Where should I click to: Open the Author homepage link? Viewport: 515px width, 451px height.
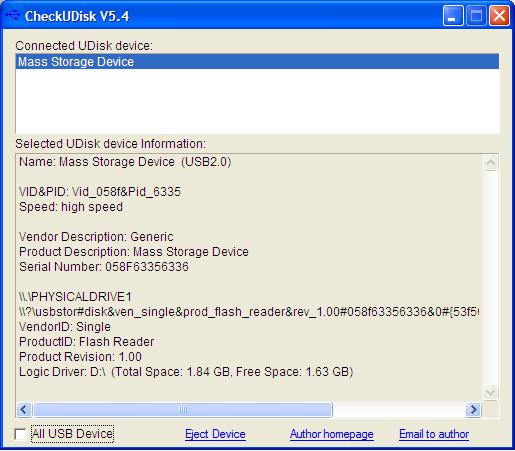point(331,434)
